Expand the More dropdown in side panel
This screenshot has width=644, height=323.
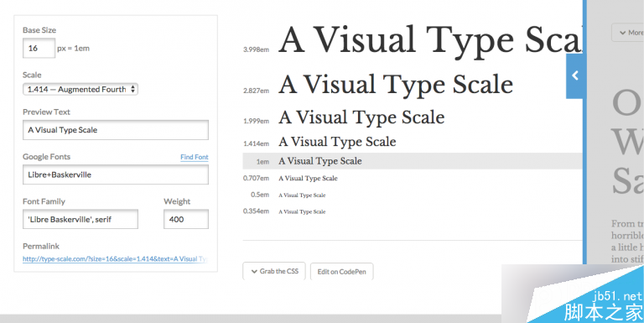(x=628, y=33)
